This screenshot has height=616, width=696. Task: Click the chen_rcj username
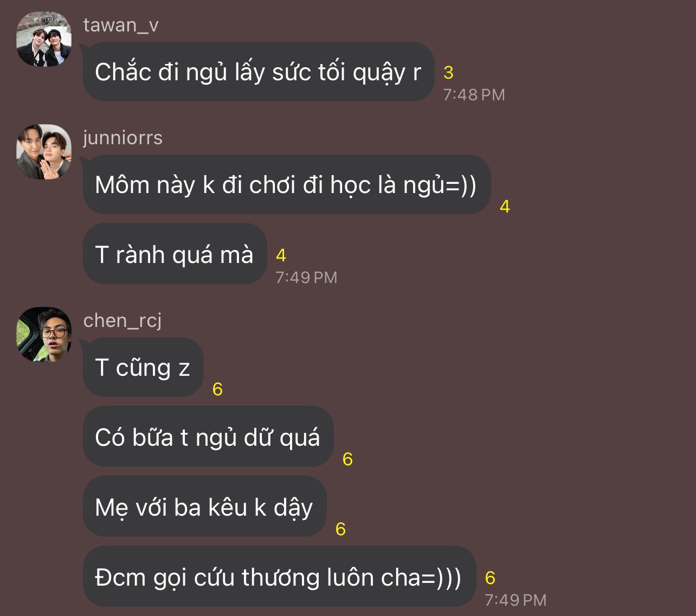coord(123,320)
